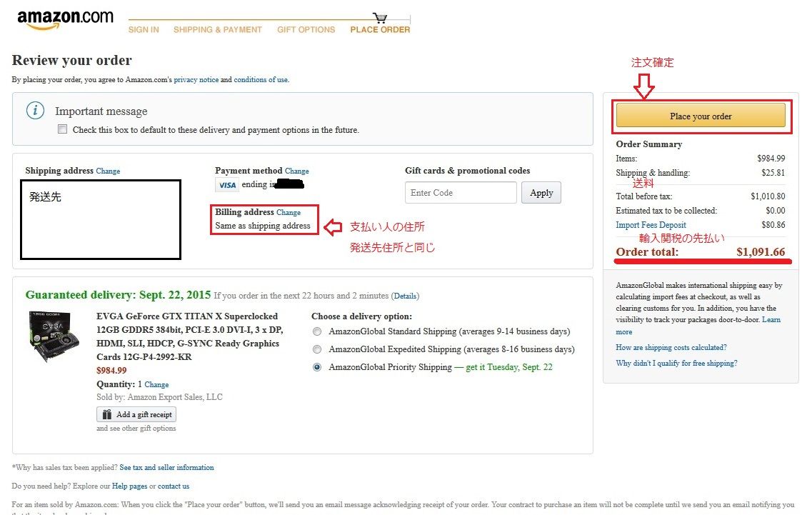812x515 pixels.
Task: Change the item quantity
Action: click(156, 384)
